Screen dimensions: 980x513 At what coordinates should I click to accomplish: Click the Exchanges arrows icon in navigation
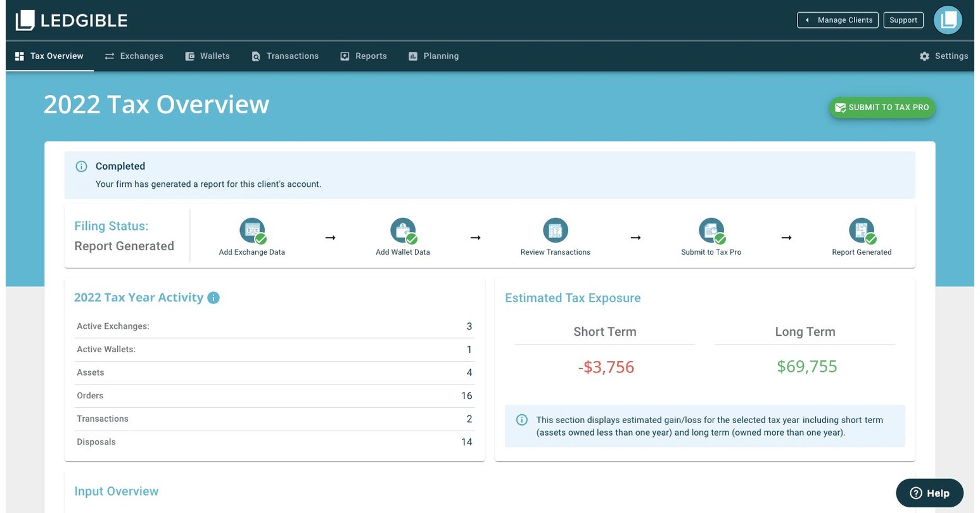109,56
